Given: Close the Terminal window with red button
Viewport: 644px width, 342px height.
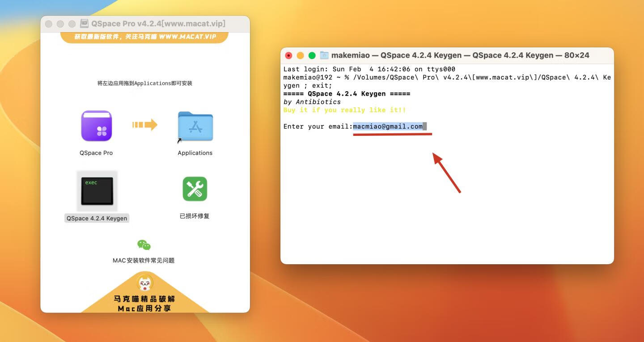Looking at the screenshot, I should (288, 55).
